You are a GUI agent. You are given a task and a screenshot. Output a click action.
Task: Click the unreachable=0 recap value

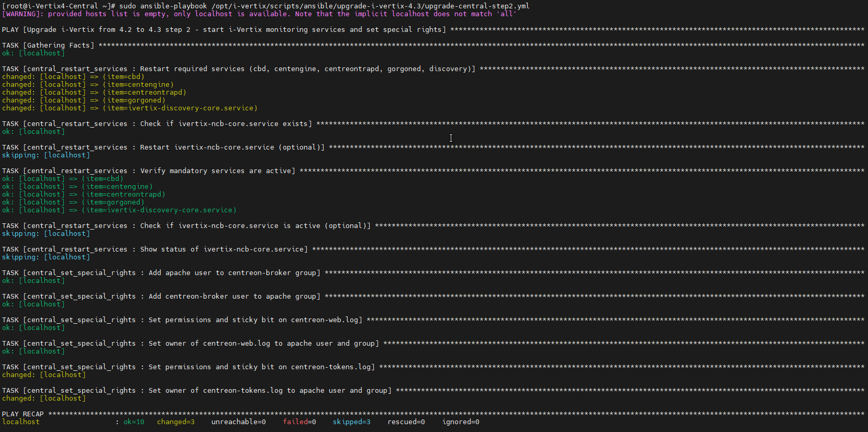(239, 422)
